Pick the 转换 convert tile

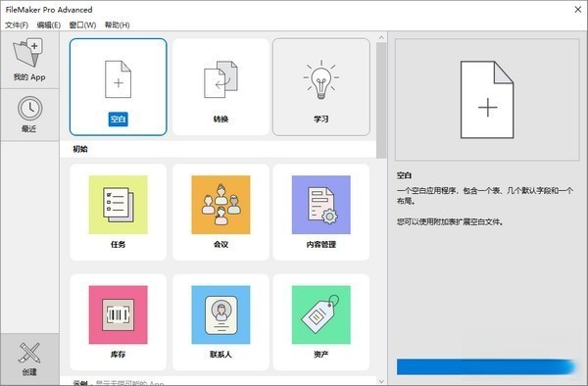click(220, 87)
